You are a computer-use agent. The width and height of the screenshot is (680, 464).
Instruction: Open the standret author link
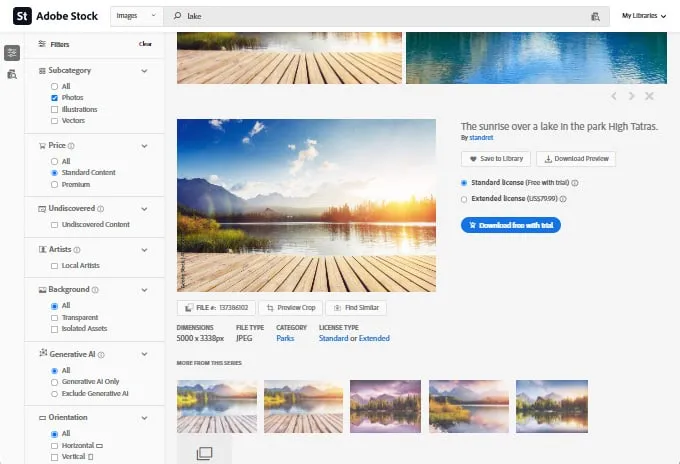[x=482, y=138]
